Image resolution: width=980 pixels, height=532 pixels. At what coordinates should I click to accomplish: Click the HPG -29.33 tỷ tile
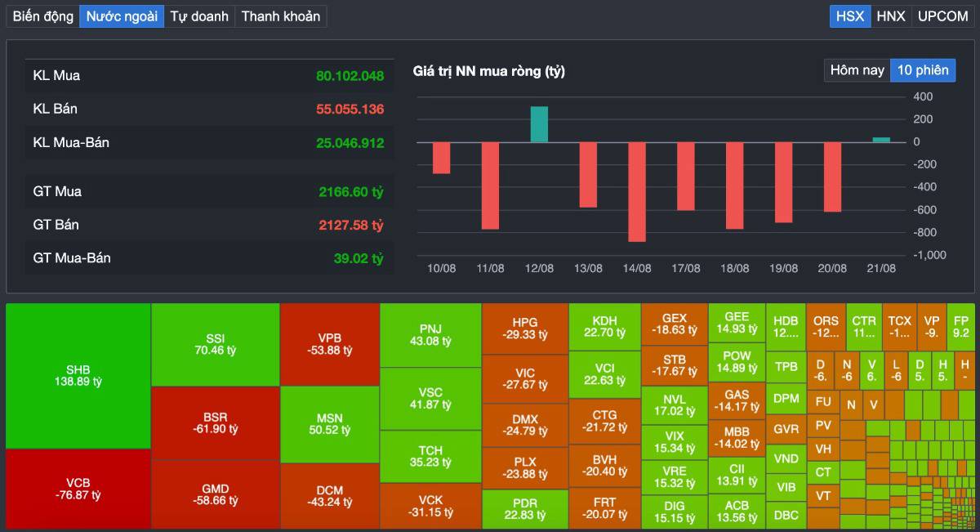point(525,329)
